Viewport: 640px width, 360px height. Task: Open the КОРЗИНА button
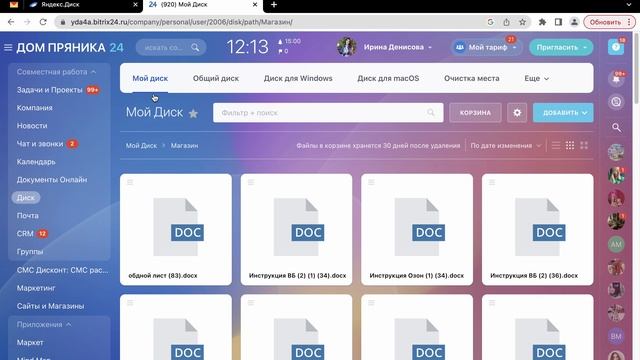475,113
